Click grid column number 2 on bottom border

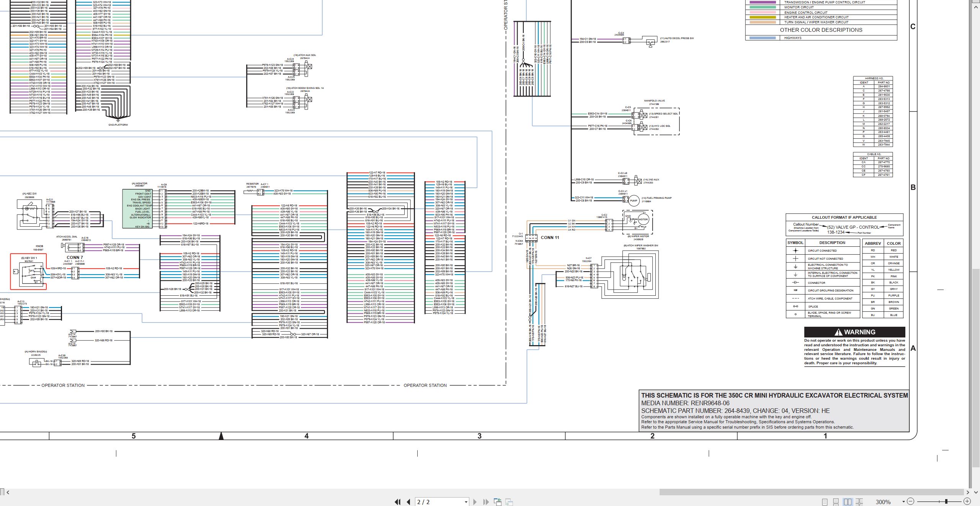(652, 436)
